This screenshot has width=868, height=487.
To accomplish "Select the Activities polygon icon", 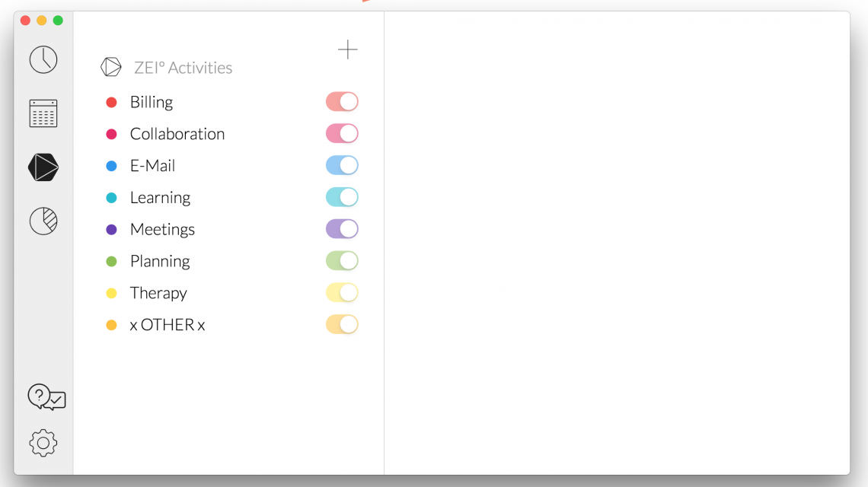I will 43,167.
